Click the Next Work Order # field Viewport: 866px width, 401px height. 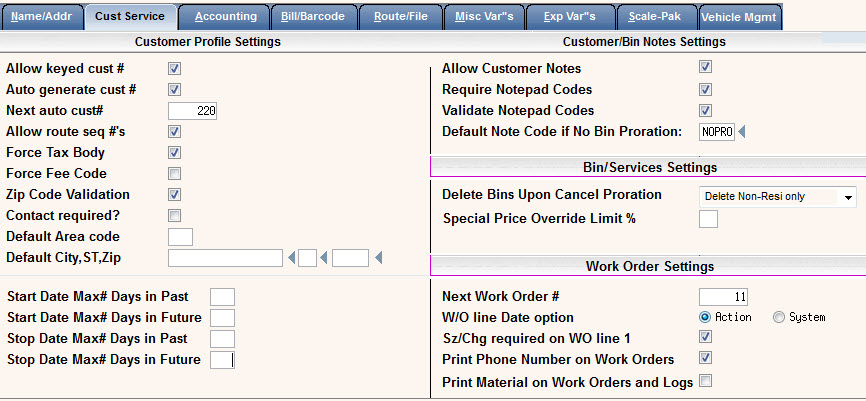724,297
